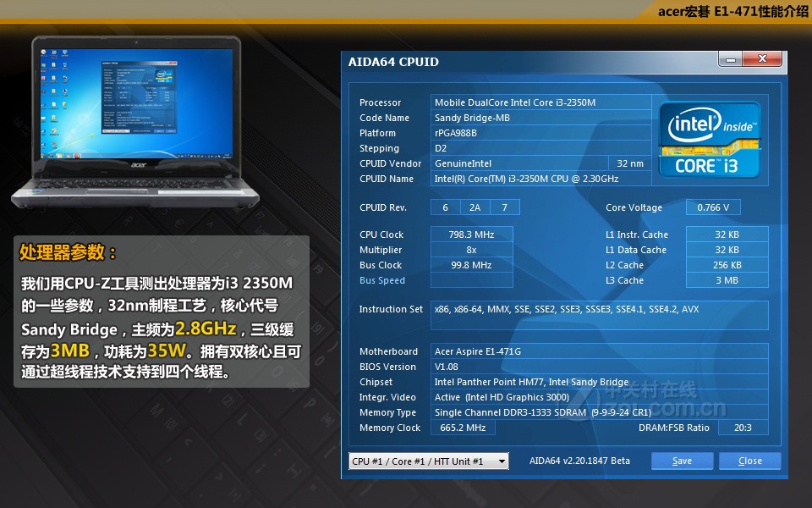Select the CPUID Rev. value 6
The width and height of the screenshot is (812, 508).
coord(445,207)
